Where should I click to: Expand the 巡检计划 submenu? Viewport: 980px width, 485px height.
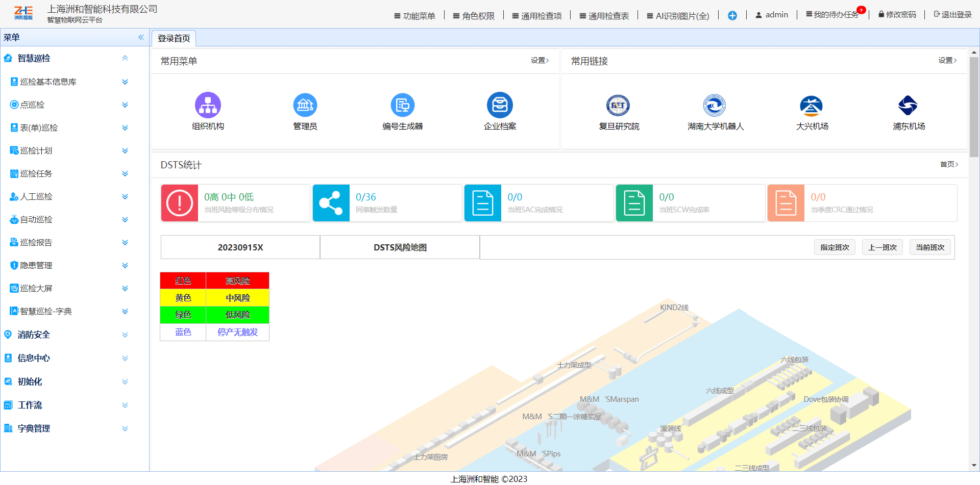(125, 150)
